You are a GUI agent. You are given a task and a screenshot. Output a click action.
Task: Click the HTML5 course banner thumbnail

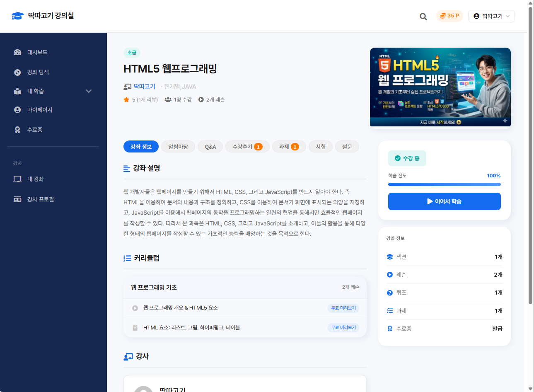pyautogui.click(x=440, y=87)
